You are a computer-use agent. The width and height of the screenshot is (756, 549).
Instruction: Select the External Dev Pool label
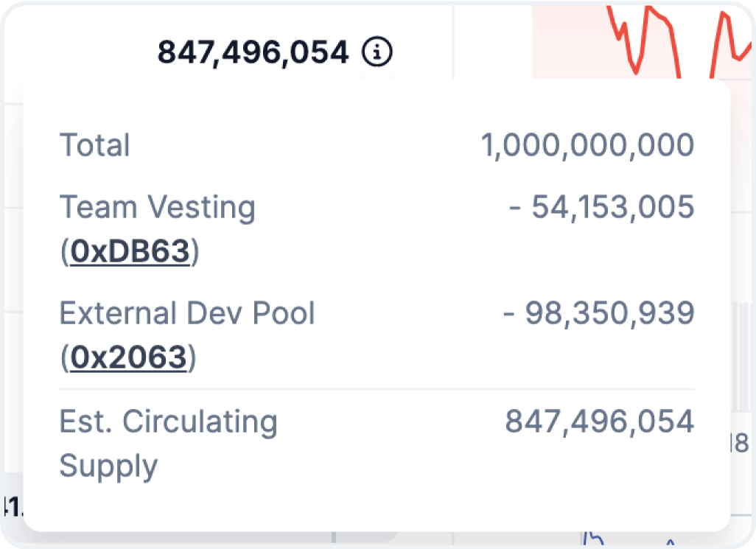(187, 313)
